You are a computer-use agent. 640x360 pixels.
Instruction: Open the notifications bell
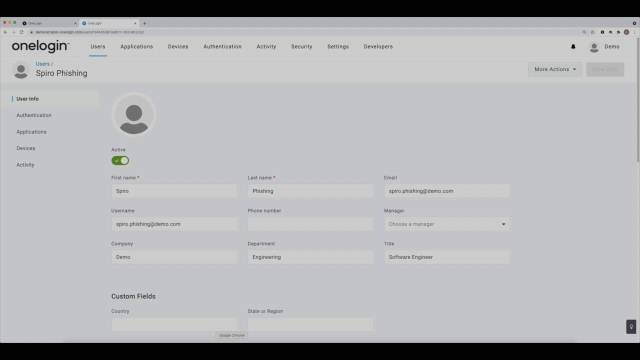[573, 47]
